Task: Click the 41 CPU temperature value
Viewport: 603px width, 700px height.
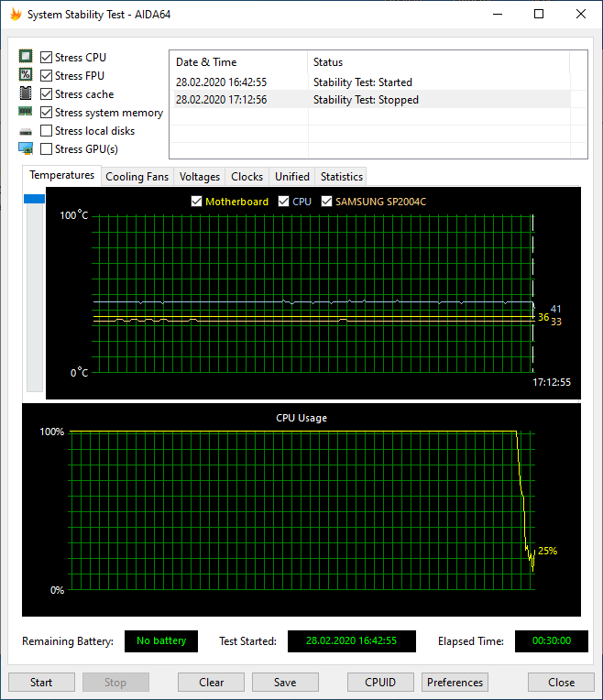Action: (555, 309)
